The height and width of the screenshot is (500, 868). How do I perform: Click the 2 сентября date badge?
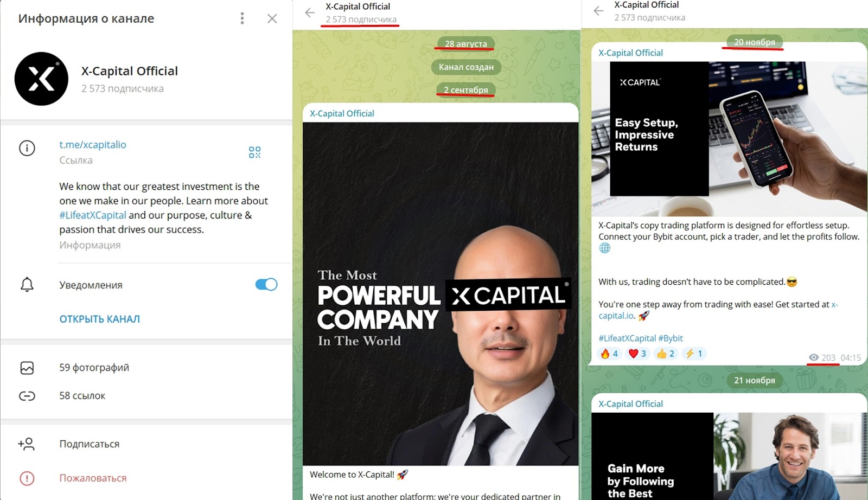(x=466, y=89)
